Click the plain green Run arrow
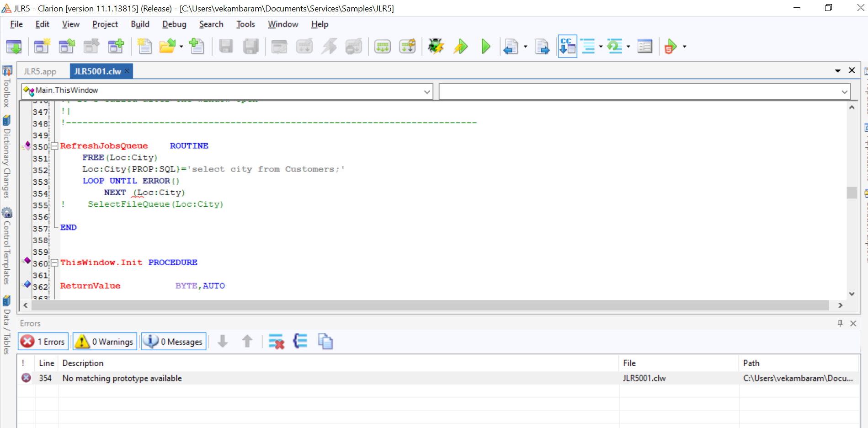Screen dimensions: 868x428 (x=485, y=46)
